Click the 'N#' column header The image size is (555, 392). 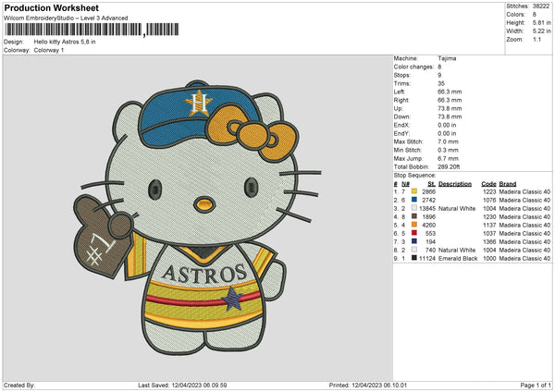pos(406,184)
